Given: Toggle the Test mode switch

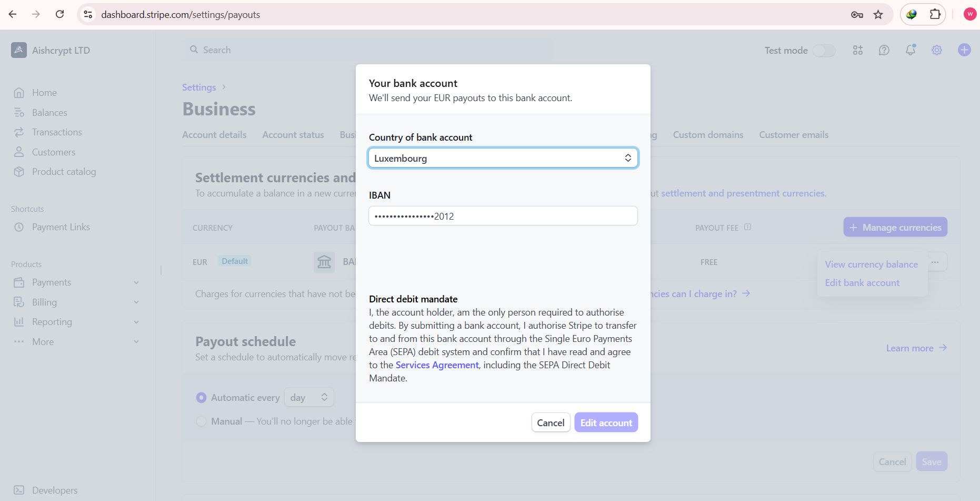Looking at the screenshot, I should tap(824, 51).
